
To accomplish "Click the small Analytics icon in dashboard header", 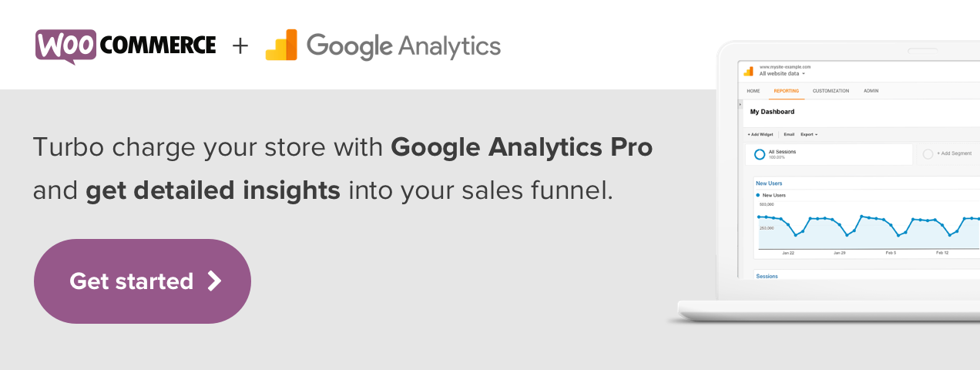I will 748,71.
